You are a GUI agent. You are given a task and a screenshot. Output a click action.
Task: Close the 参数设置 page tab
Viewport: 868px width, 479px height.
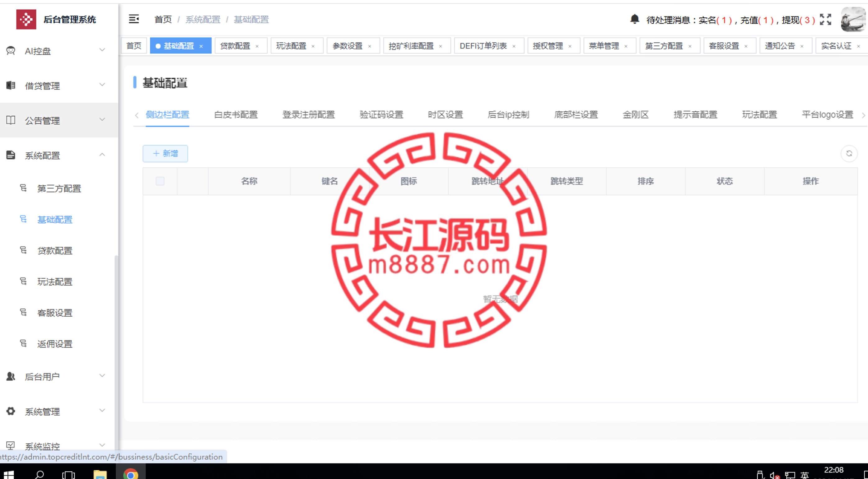coord(370,46)
